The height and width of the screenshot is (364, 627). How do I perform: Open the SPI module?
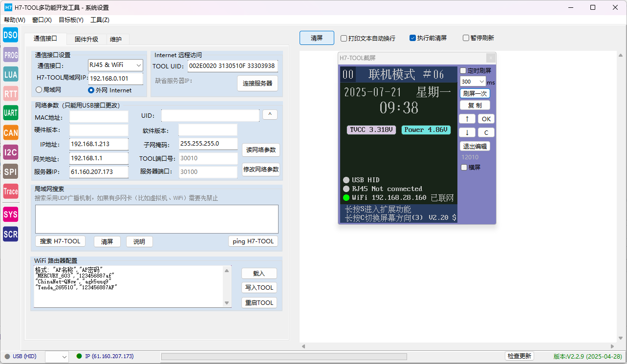point(11,171)
